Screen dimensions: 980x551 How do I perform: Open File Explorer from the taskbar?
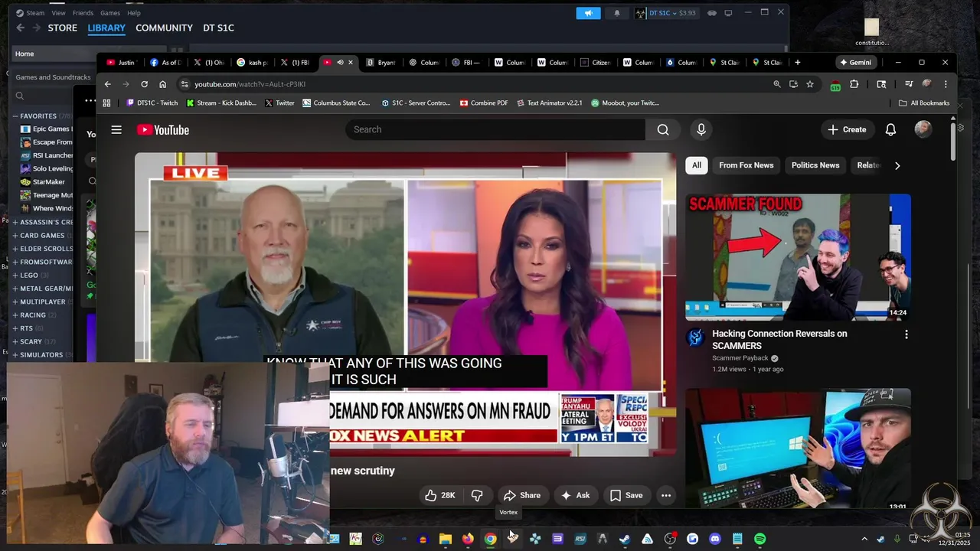[x=446, y=539]
